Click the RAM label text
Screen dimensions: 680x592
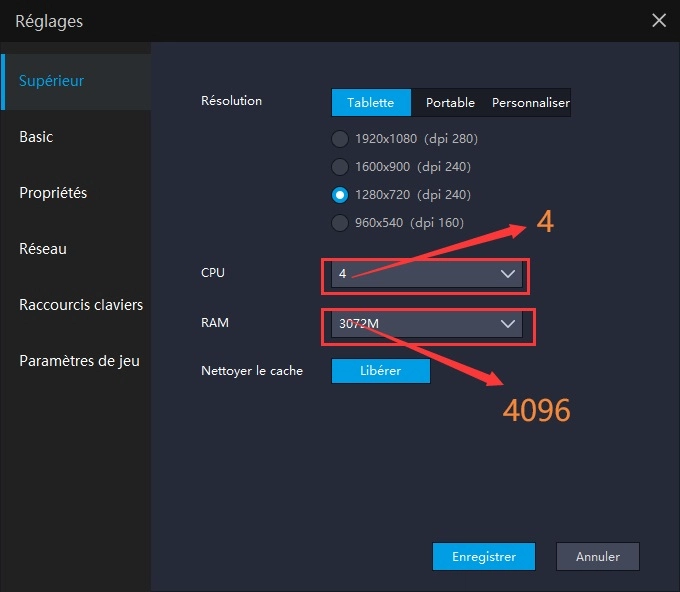[x=215, y=323]
